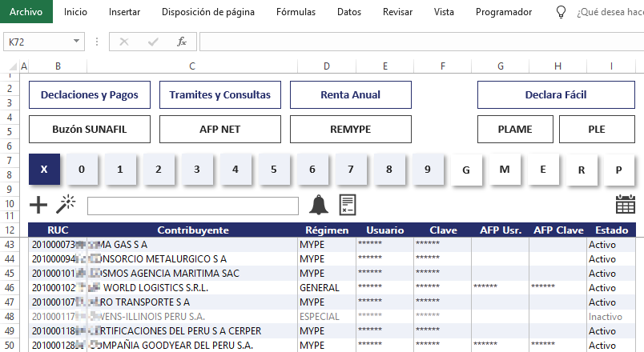Select column C header
The image size is (644, 352).
(192, 66)
